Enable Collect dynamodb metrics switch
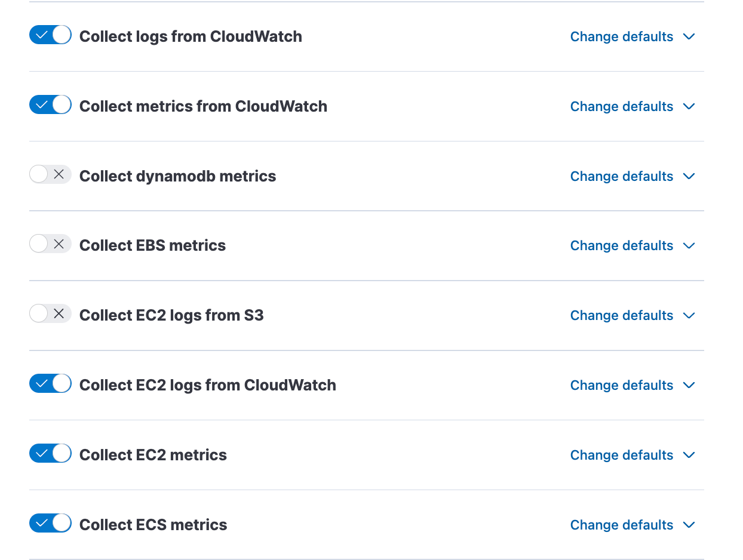Screen dimensions: 743x560 50,174
